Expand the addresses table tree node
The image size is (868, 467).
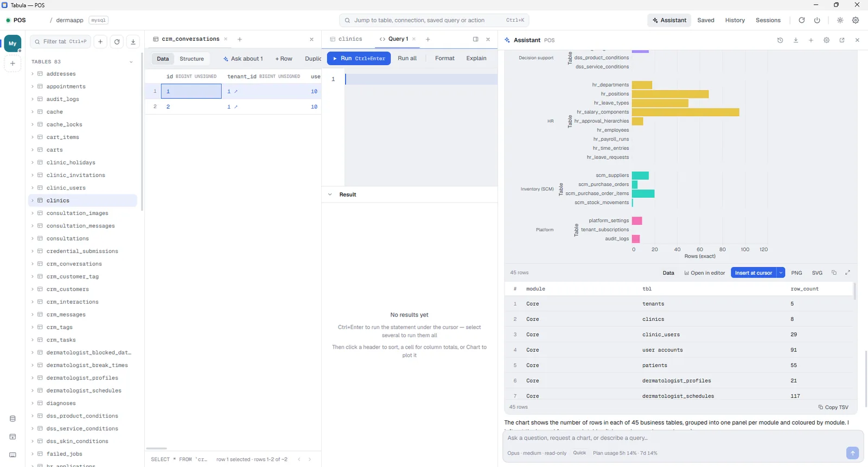click(33, 74)
